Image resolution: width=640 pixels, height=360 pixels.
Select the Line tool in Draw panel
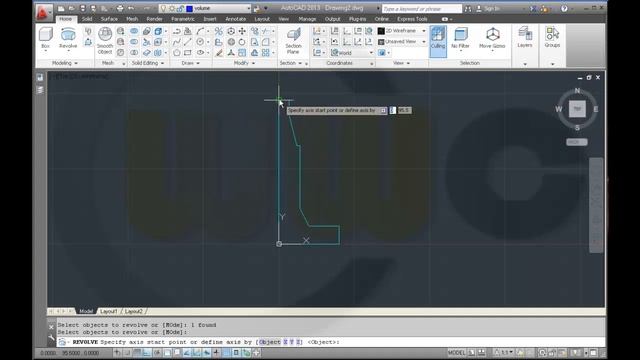[x=187, y=42]
